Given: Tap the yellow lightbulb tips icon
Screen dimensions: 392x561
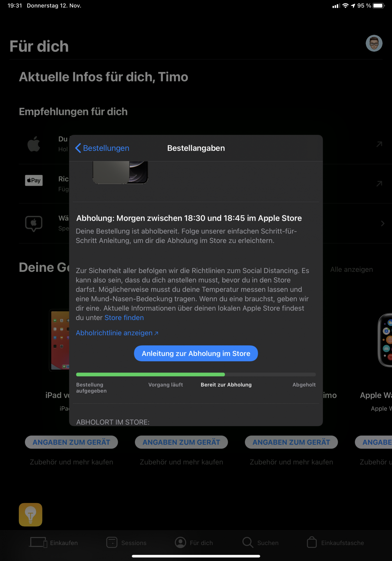Looking at the screenshot, I should point(31,514).
